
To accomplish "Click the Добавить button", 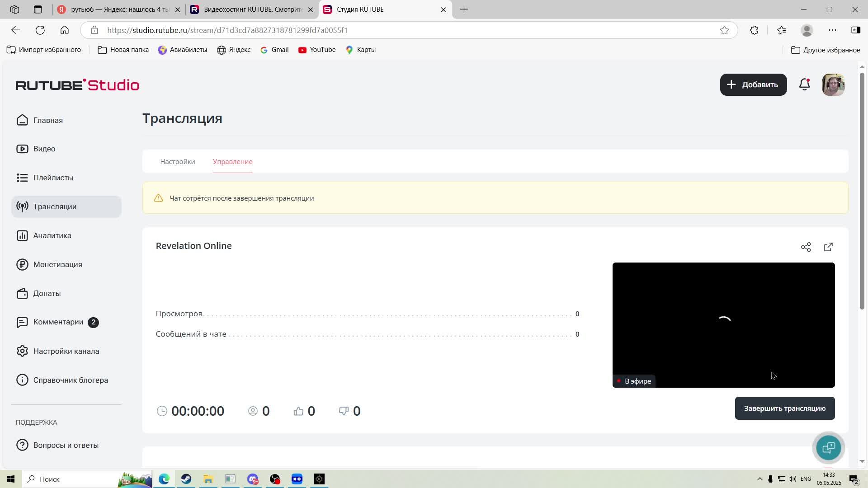I will (x=753, y=84).
